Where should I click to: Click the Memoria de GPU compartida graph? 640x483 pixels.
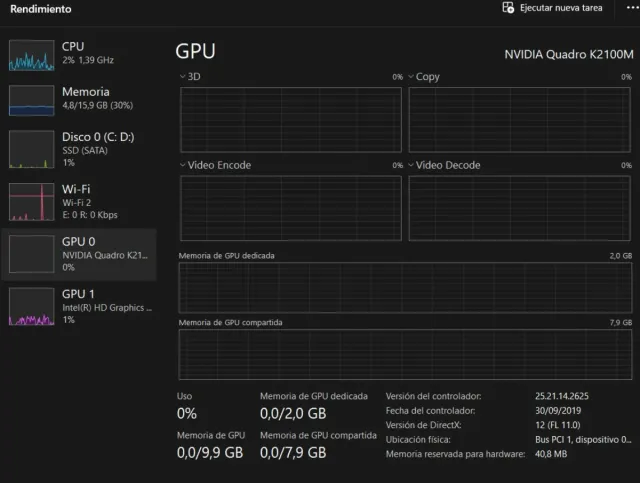[x=405, y=354]
